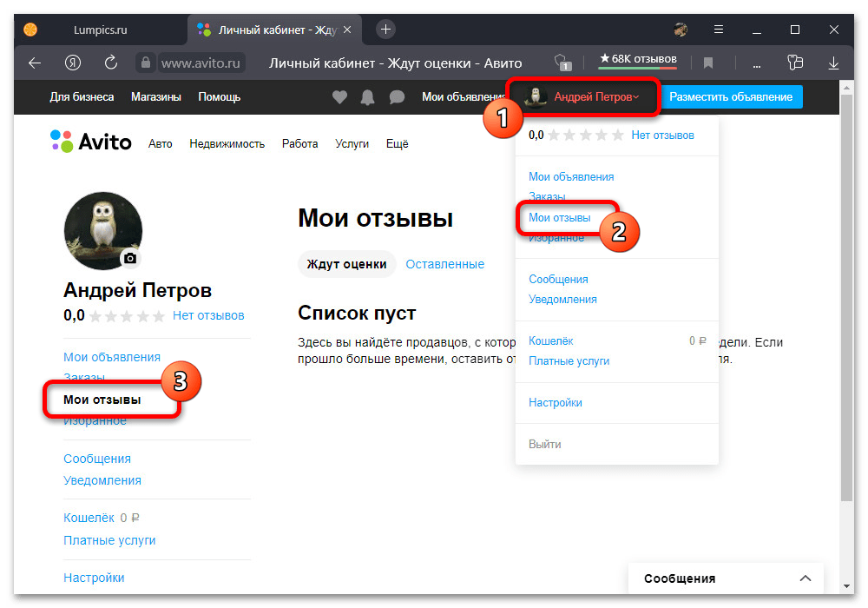
Task: Reload the page with the refresh icon
Action: 110,63
